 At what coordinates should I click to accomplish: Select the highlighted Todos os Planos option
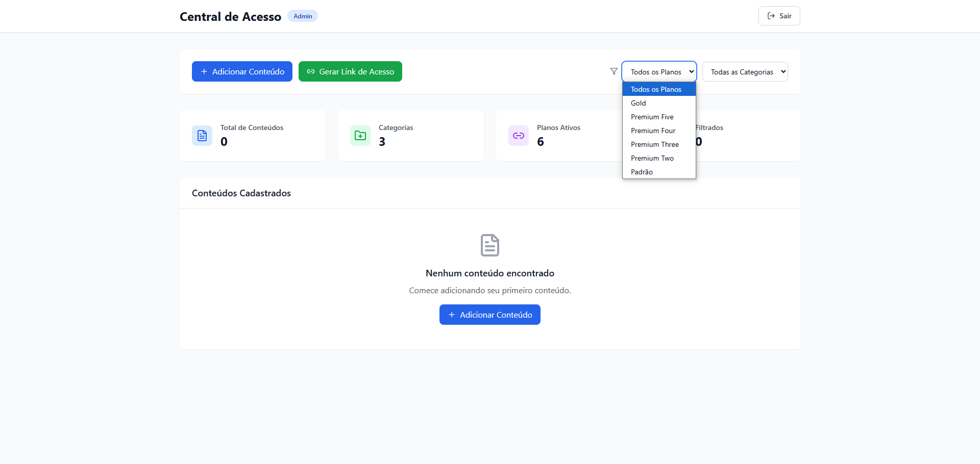[x=659, y=89]
